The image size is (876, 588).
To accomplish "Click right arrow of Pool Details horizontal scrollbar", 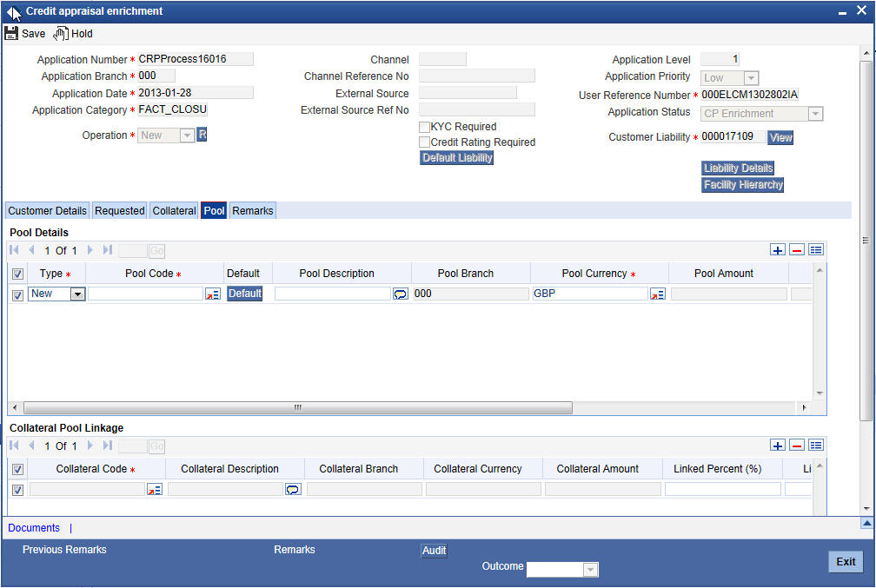I will pos(804,407).
